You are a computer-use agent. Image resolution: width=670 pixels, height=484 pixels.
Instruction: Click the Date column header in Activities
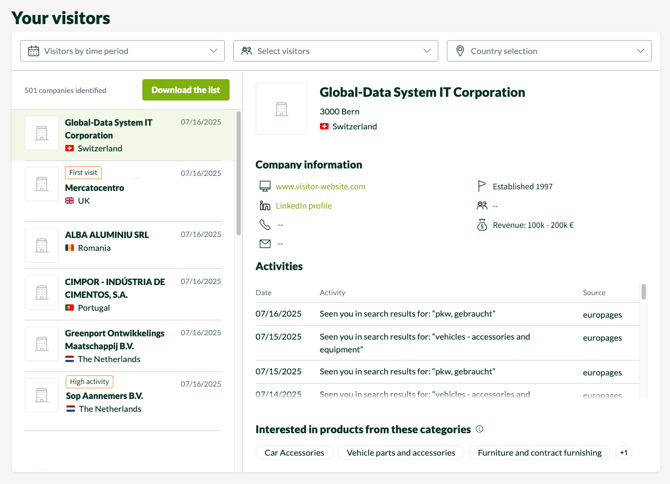263,293
